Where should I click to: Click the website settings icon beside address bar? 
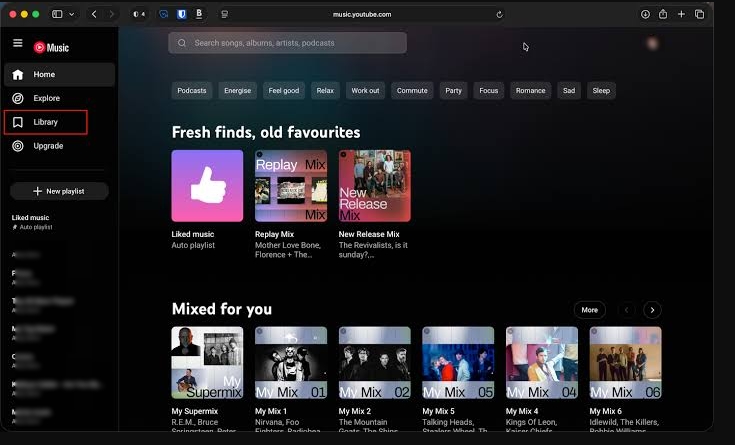(225, 15)
